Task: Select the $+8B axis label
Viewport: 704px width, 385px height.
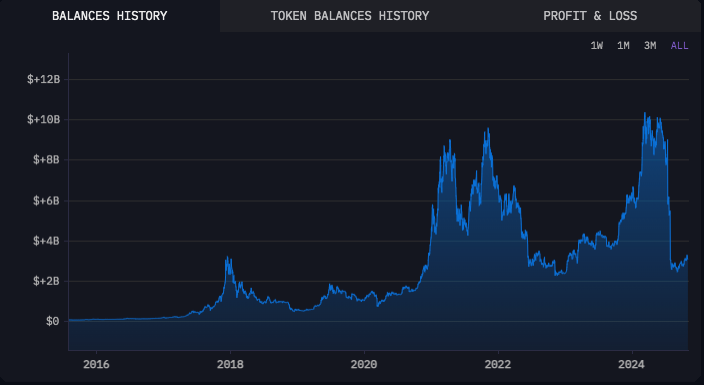Action: [x=46, y=160]
